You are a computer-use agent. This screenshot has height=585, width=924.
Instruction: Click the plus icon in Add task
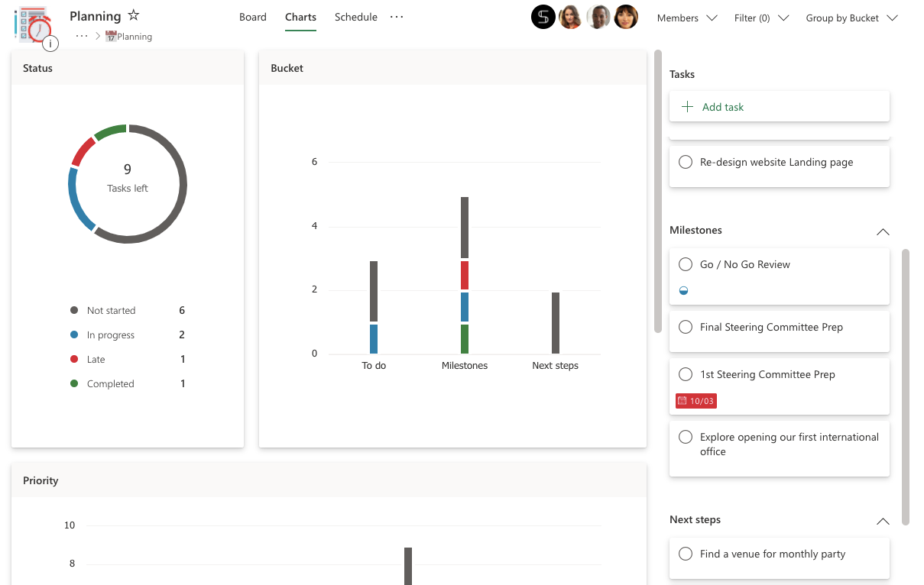point(687,107)
